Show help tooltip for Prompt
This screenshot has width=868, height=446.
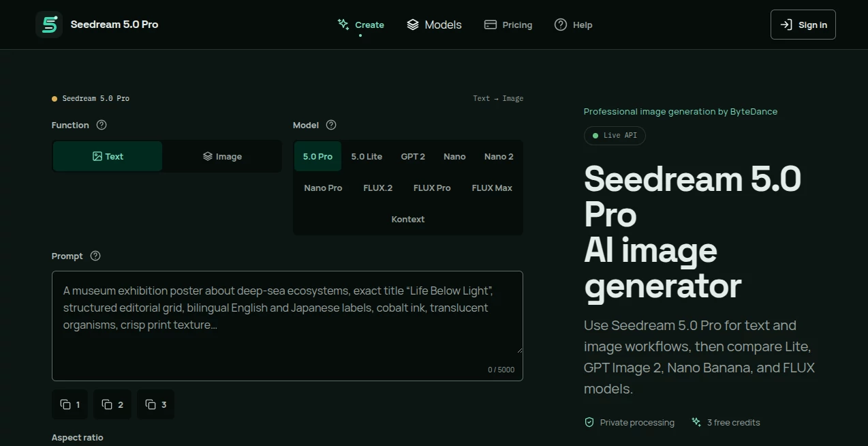coord(95,256)
